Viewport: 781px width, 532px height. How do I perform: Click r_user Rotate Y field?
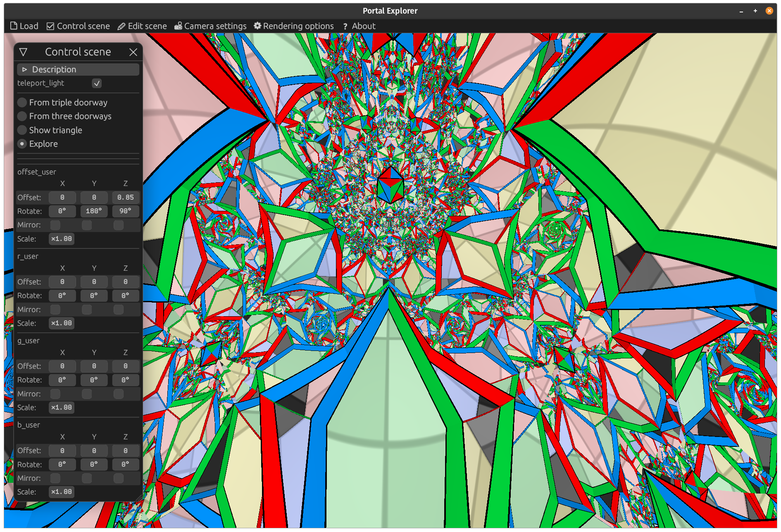click(x=94, y=296)
